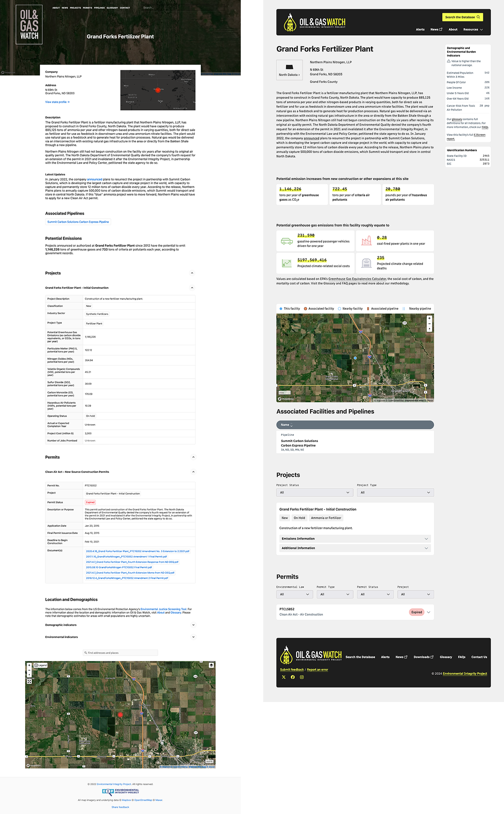This screenshot has width=504, height=814.
Task: Click the external-link icon beside News in right header
Action: point(441,30)
